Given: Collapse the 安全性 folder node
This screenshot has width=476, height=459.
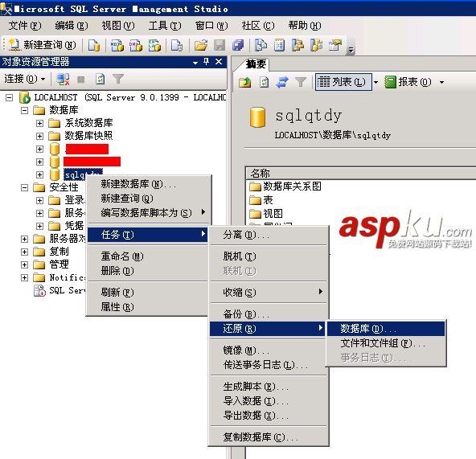Looking at the screenshot, I should (x=25, y=187).
